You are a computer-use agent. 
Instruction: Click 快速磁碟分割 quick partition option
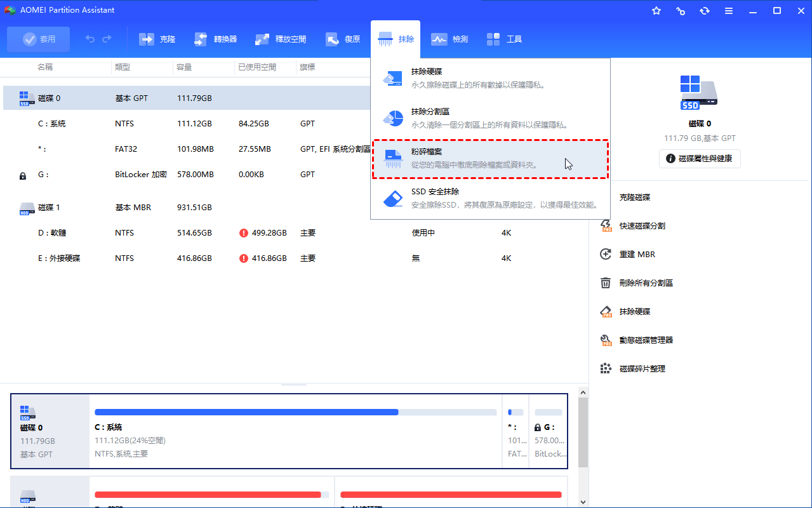tap(642, 225)
